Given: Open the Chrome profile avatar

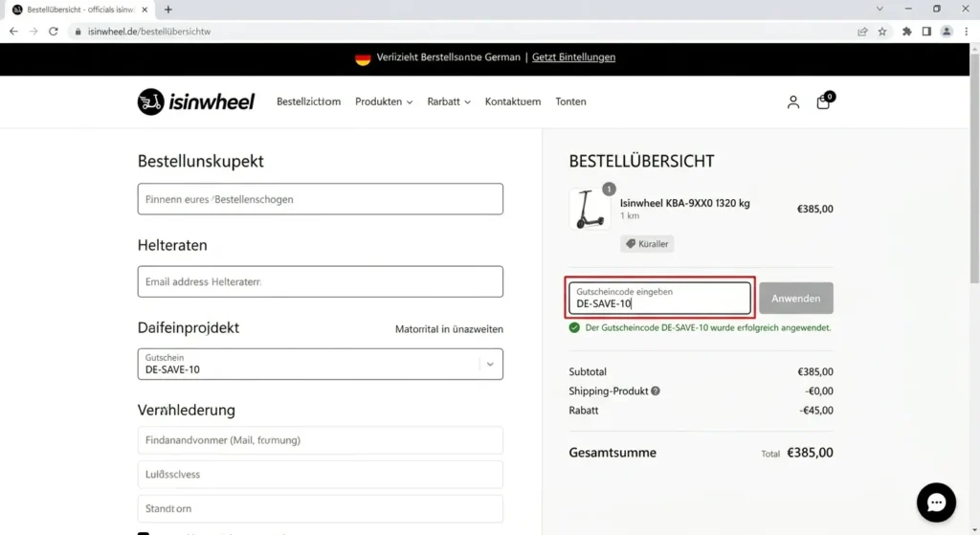Looking at the screenshot, I should tap(947, 32).
